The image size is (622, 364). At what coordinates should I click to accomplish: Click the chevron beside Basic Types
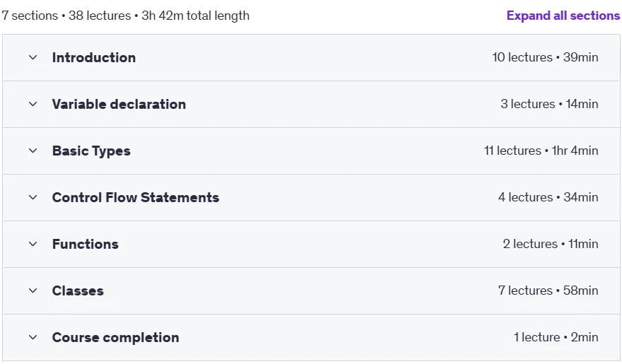[x=33, y=151]
